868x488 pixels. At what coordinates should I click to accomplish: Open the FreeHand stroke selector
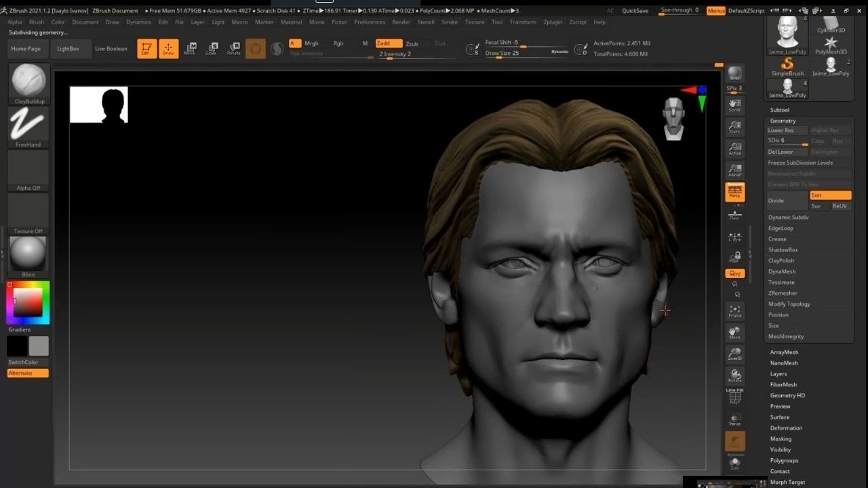coord(28,125)
